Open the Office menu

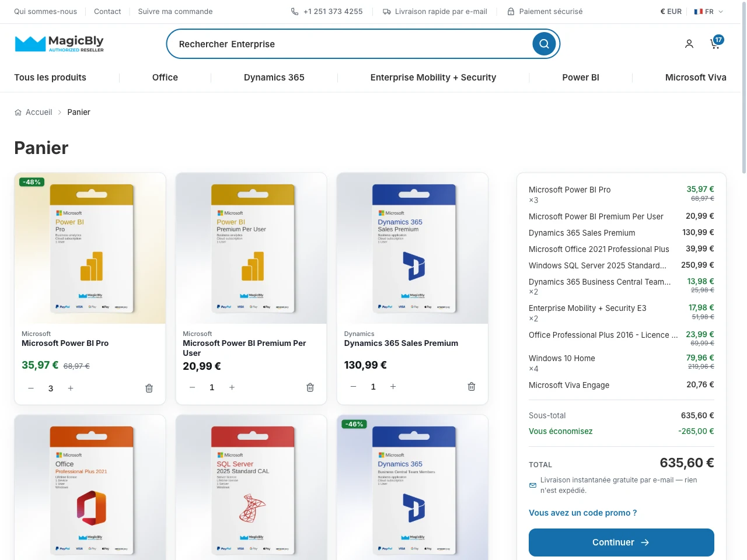pos(165,78)
